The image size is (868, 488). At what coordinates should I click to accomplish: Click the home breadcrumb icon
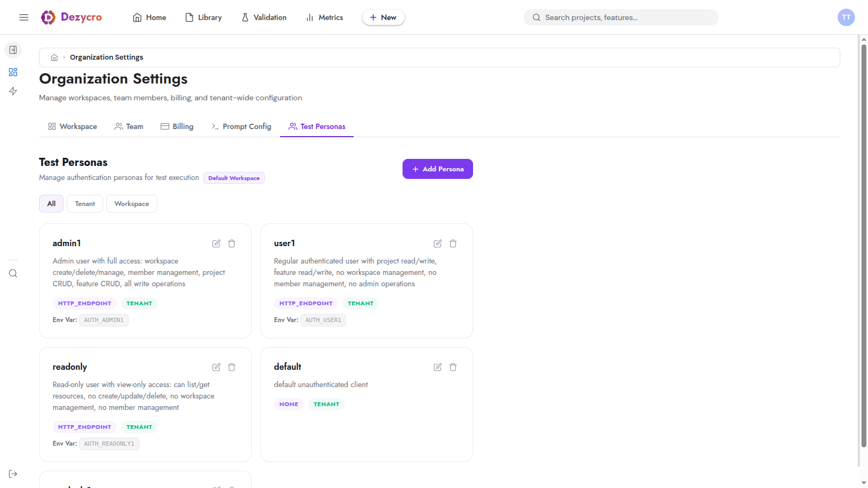pos(54,57)
